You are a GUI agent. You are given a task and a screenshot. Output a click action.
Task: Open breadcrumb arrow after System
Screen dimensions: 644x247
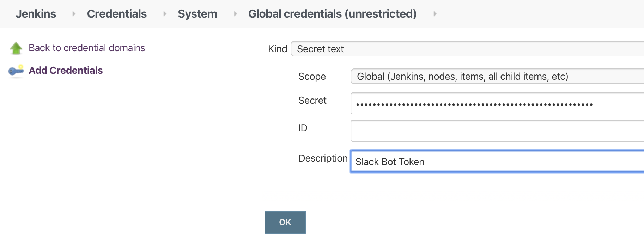click(235, 14)
